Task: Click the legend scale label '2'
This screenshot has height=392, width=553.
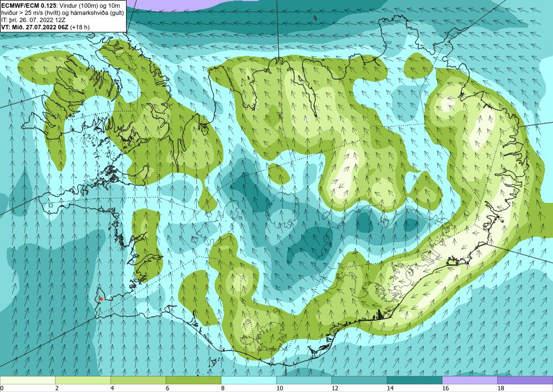Action: point(56,388)
